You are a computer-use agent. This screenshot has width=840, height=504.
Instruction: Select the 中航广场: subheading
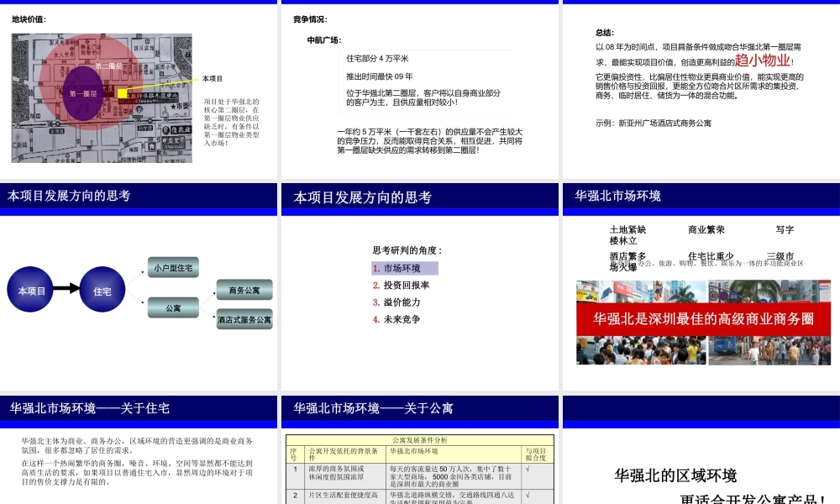coord(324,40)
